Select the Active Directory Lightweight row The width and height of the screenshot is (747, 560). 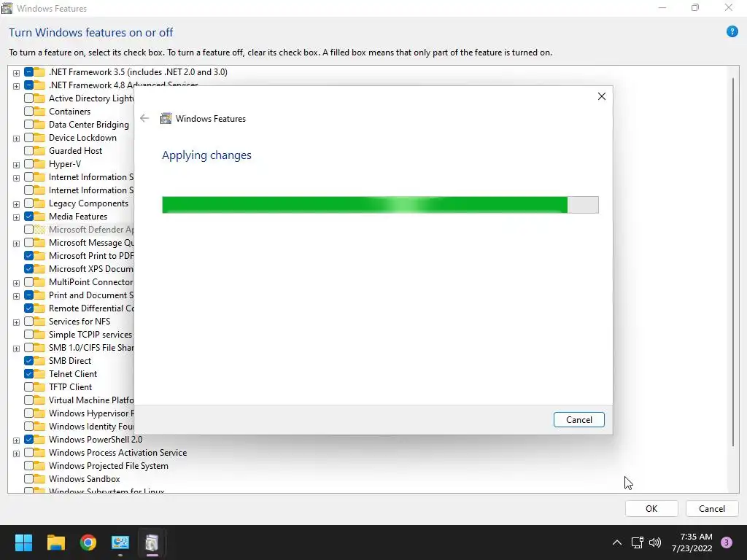pyautogui.click(x=91, y=98)
